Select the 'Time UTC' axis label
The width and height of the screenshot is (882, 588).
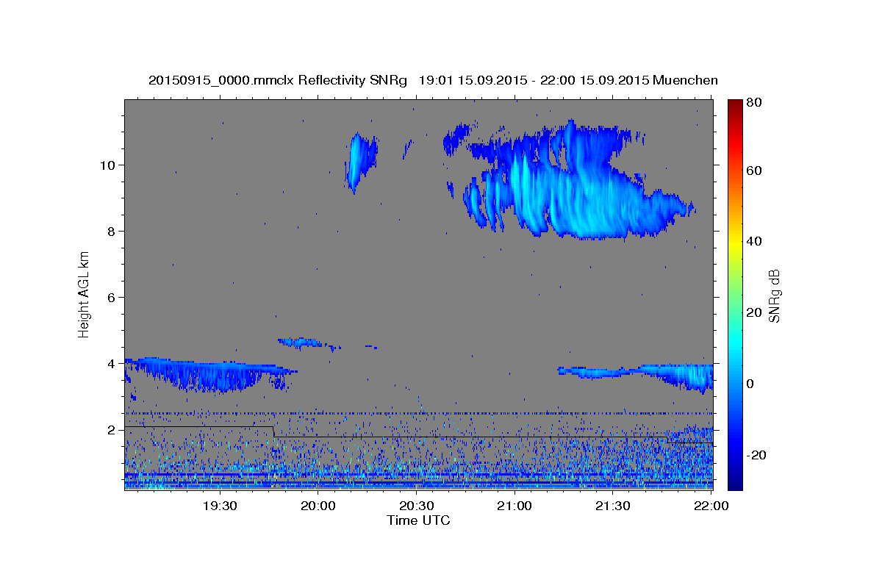point(418,520)
